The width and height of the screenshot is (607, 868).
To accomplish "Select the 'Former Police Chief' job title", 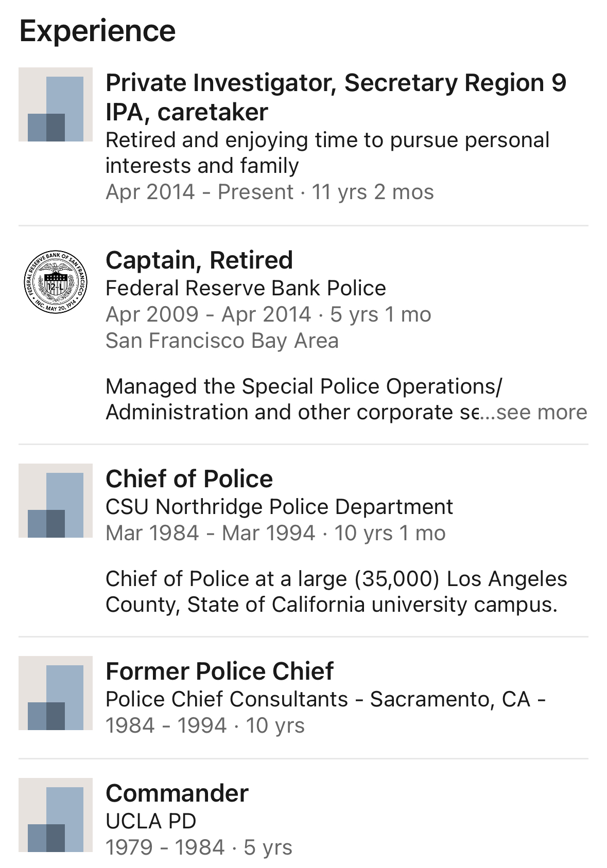I will tap(219, 671).
